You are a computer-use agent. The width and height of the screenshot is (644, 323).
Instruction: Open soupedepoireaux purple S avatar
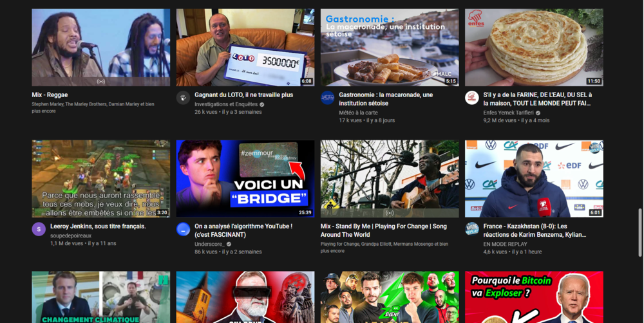(x=39, y=229)
